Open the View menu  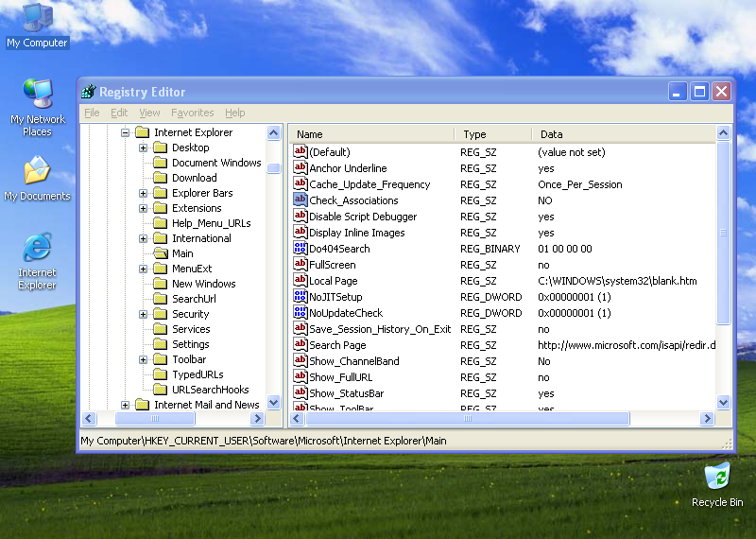149,113
